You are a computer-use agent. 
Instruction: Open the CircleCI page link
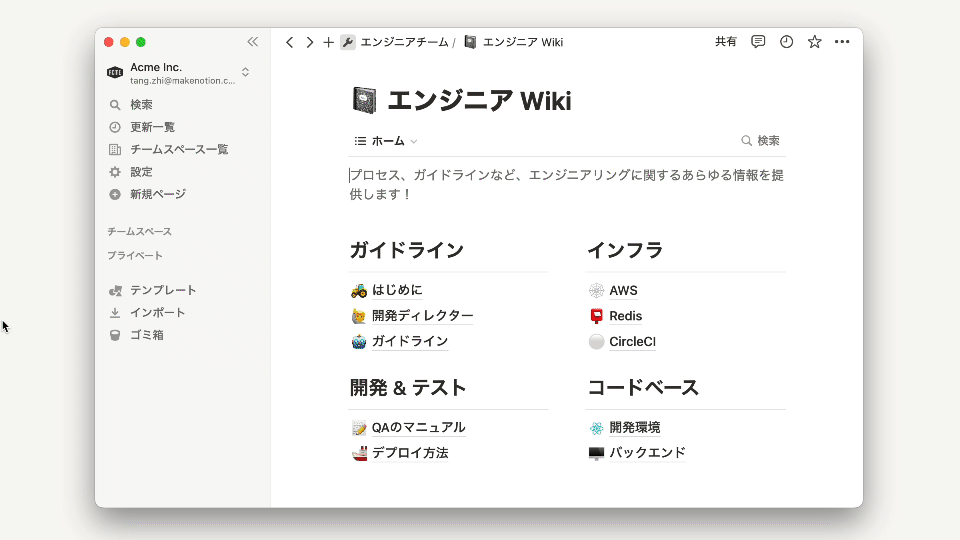point(632,342)
